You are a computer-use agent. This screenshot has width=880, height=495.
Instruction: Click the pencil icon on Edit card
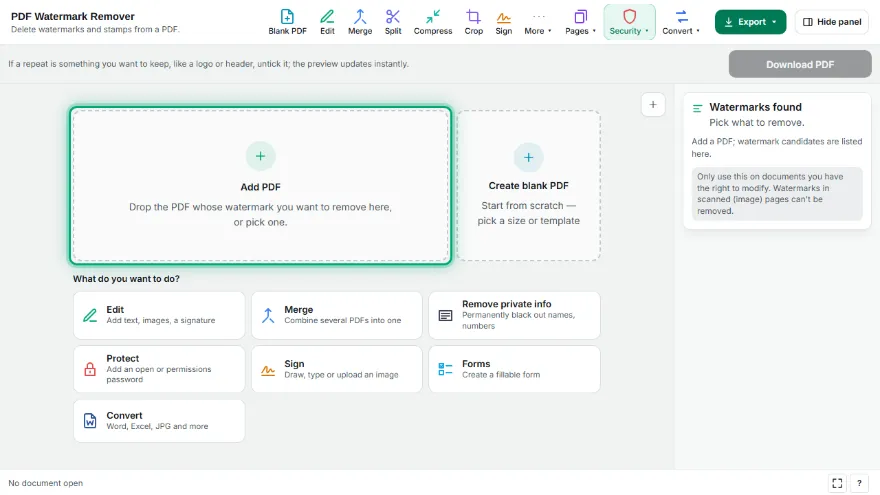[x=90, y=315]
